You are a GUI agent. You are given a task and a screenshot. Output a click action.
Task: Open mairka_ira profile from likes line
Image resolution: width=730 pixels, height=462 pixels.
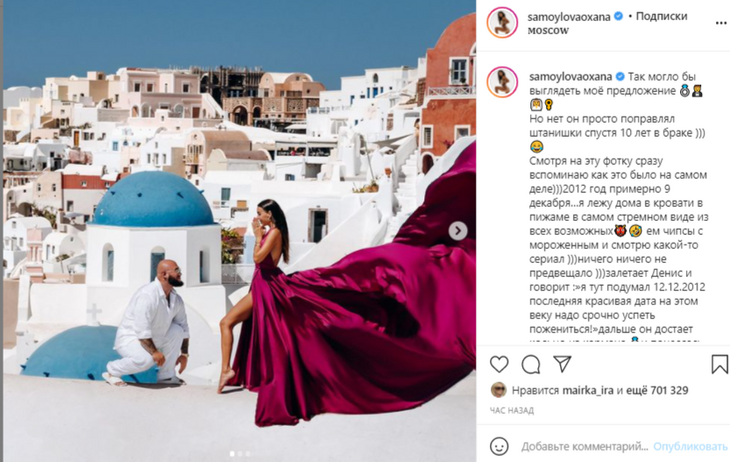[x=588, y=390]
